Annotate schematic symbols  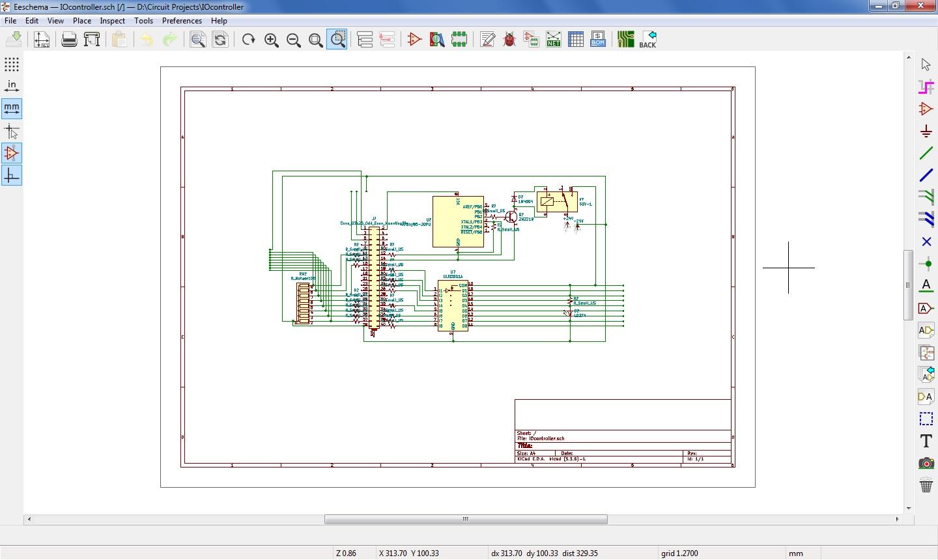click(487, 39)
